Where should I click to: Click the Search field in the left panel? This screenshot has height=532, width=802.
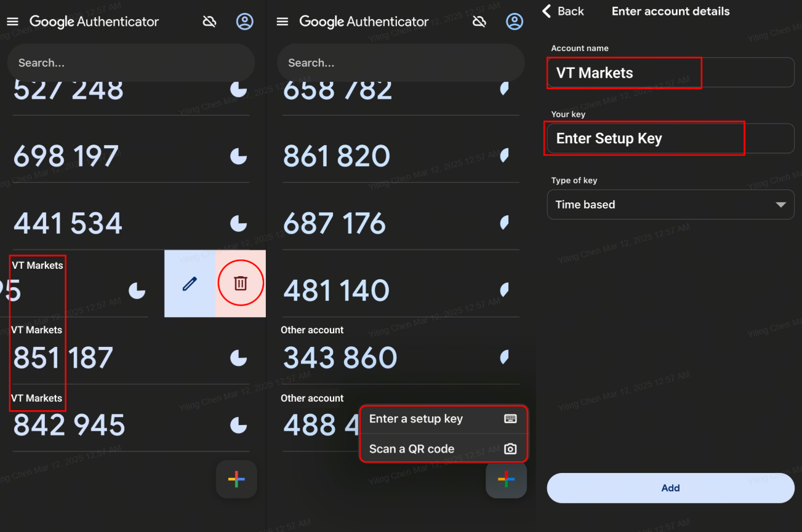[x=130, y=63]
